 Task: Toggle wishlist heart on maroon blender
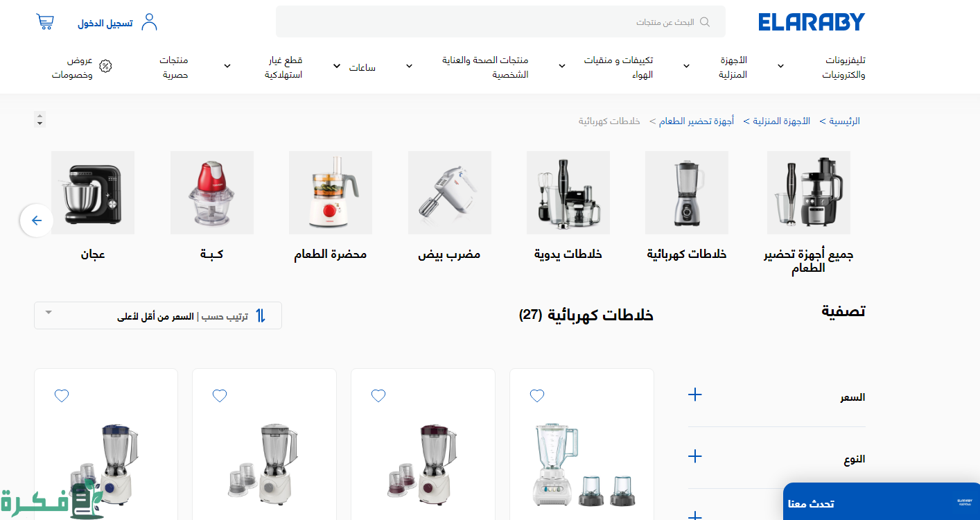coord(378,396)
